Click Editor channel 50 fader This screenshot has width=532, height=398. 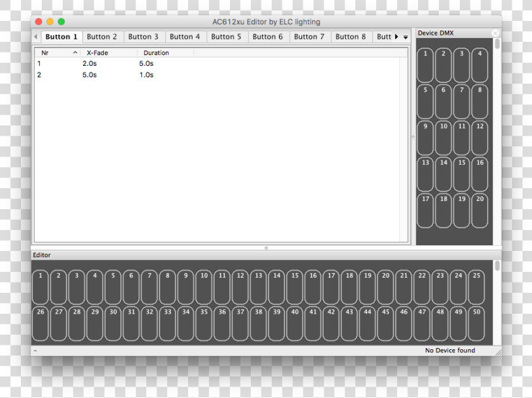click(x=476, y=324)
